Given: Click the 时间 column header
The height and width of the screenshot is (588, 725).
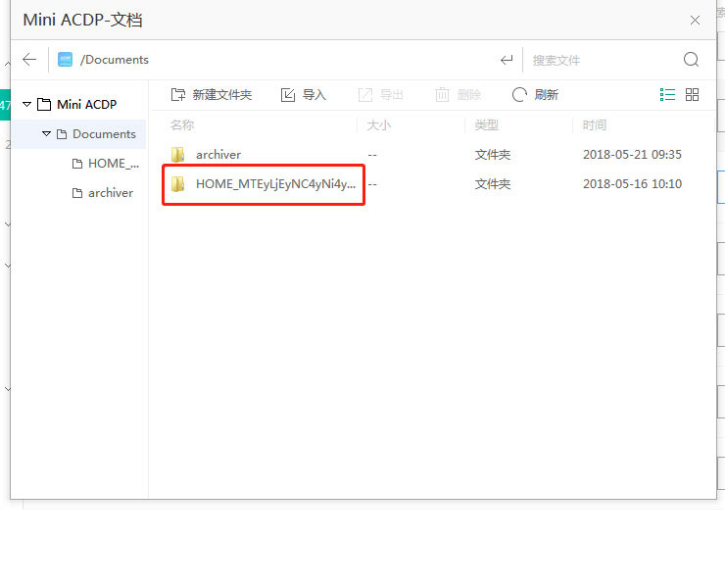Looking at the screenshot, I should click(x=594, y=124).
